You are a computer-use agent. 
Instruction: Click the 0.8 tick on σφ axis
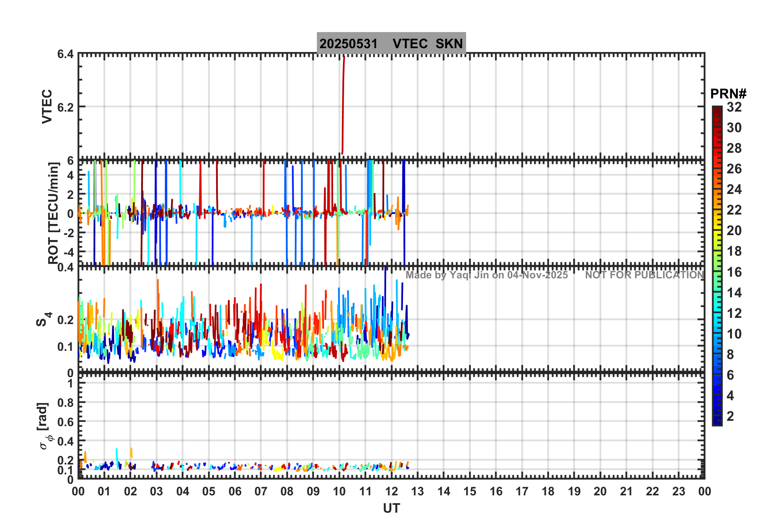tap(65, 403)
